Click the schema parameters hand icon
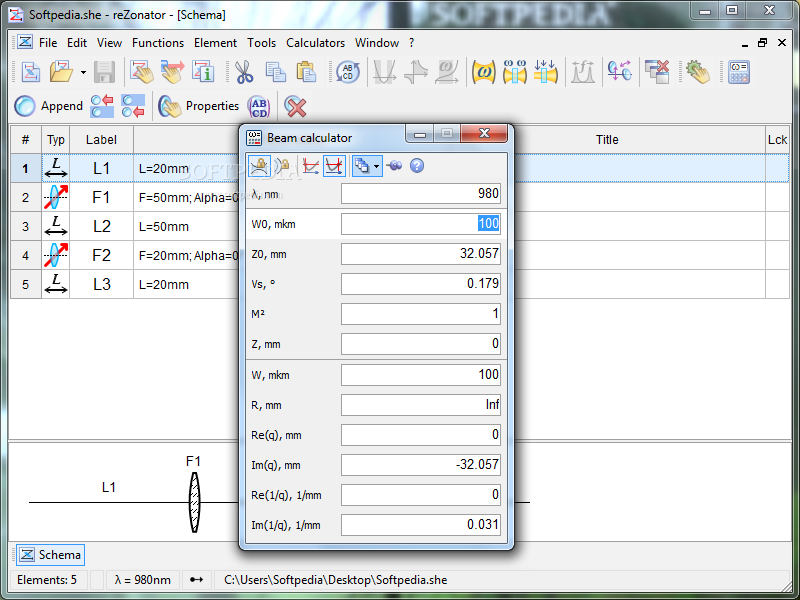The width and height of the screenshot is (800, 600). tap(141, 72)
